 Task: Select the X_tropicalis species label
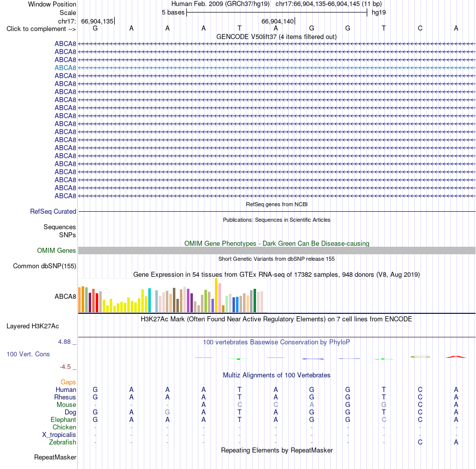point(59,435)
